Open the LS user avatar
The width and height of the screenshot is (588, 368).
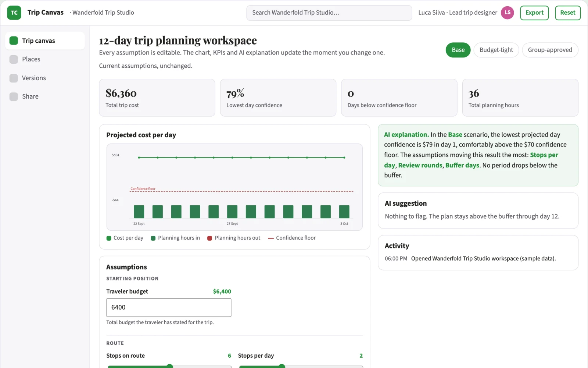point(508,13)
